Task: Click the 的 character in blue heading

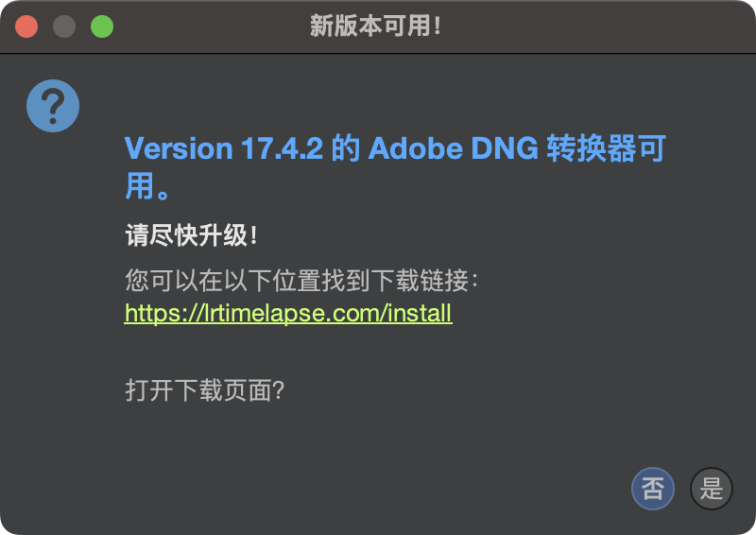Action: pos(346,148)
